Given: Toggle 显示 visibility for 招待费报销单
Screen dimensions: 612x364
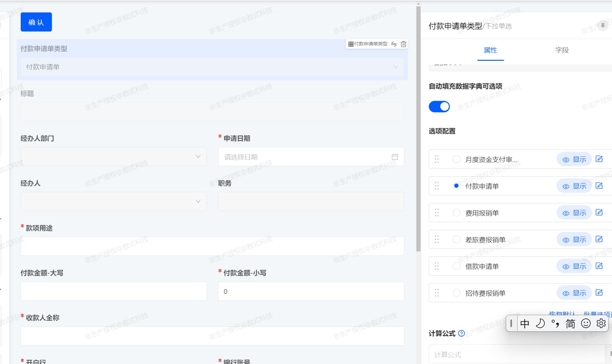Looking at the screenshot, I should tap(574, 293).
